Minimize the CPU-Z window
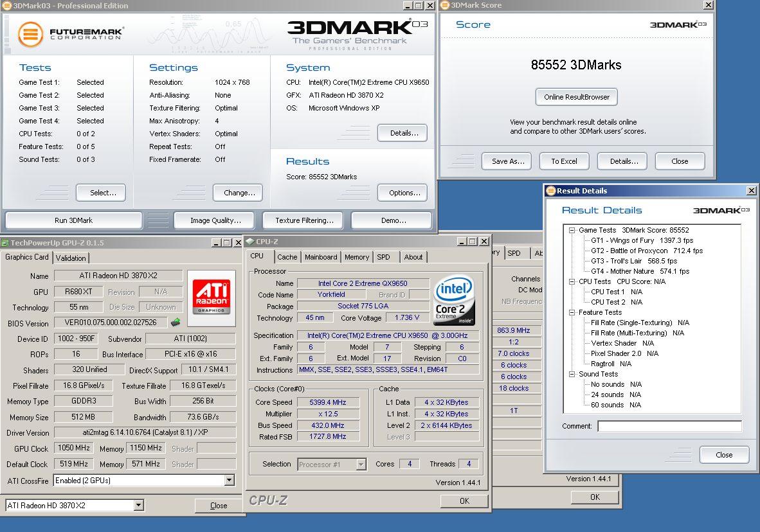The height and width of the screenshot is (532, 760). point(462,242)
